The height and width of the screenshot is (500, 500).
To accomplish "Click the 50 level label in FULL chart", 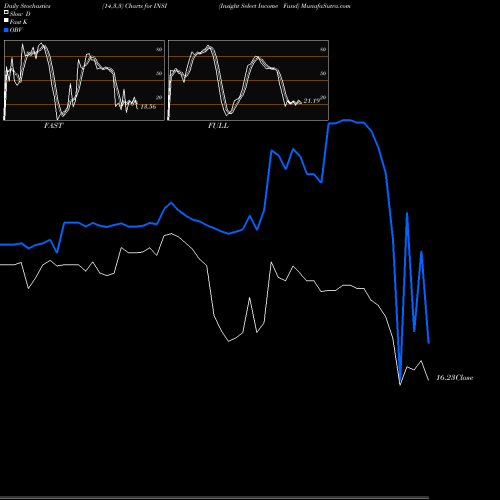I will click(323, 73).
